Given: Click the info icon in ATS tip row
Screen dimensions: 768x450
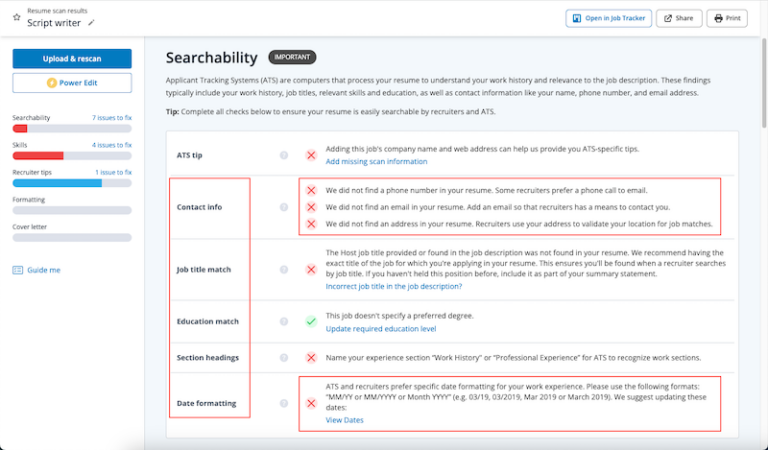Looking at the screenshot, I should click(284, 155).
